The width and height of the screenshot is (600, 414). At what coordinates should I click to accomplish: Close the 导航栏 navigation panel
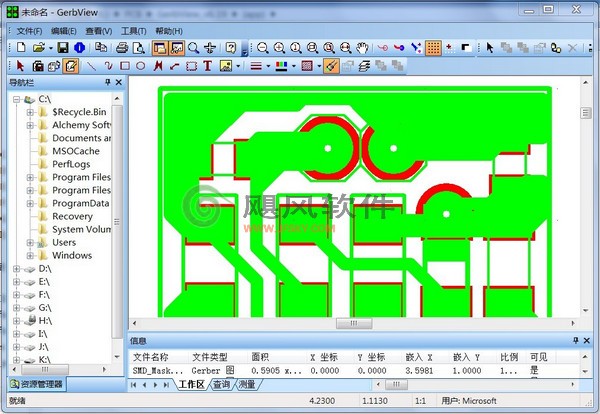(x=119, y=82)
